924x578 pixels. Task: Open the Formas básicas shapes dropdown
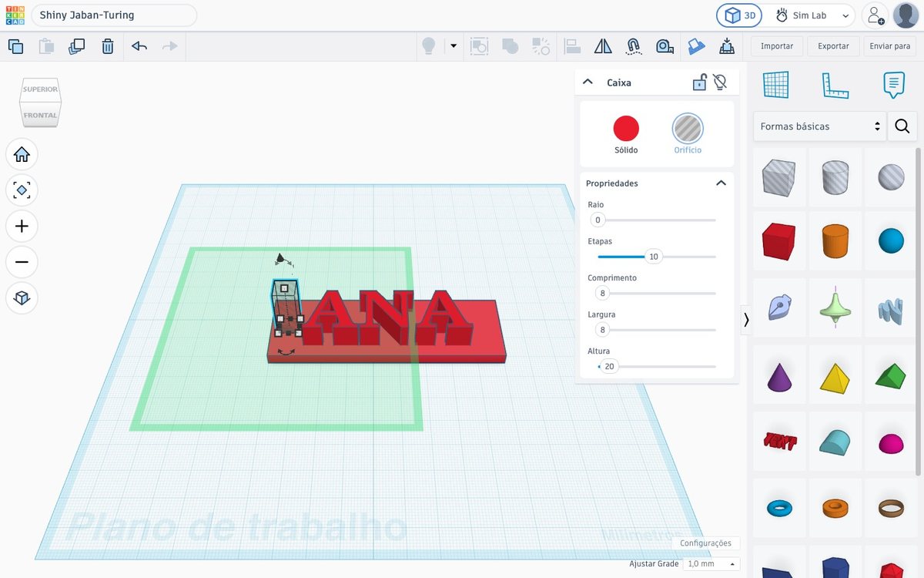click(820, 126)
